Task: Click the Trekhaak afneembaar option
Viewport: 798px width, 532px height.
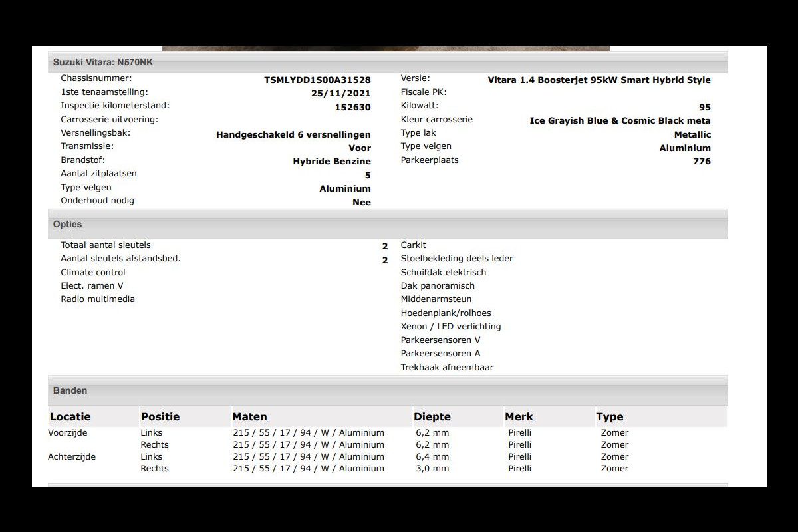Action: [x=447, y=368]
